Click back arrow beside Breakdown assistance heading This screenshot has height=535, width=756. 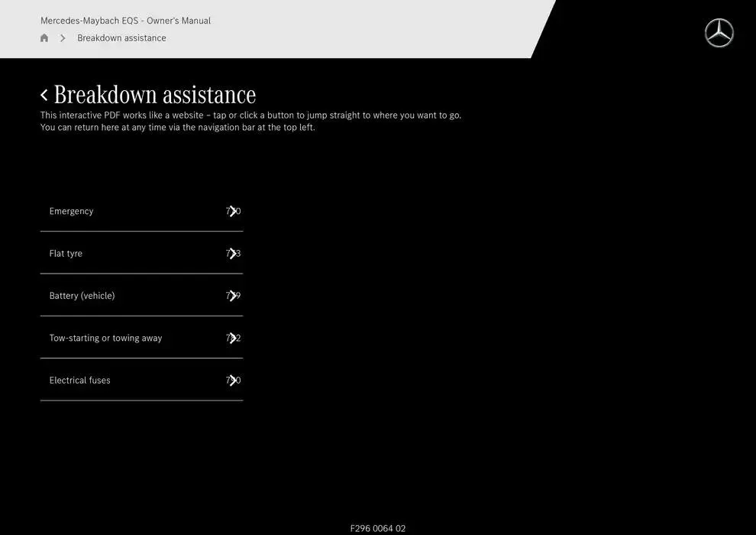point(44,95)
